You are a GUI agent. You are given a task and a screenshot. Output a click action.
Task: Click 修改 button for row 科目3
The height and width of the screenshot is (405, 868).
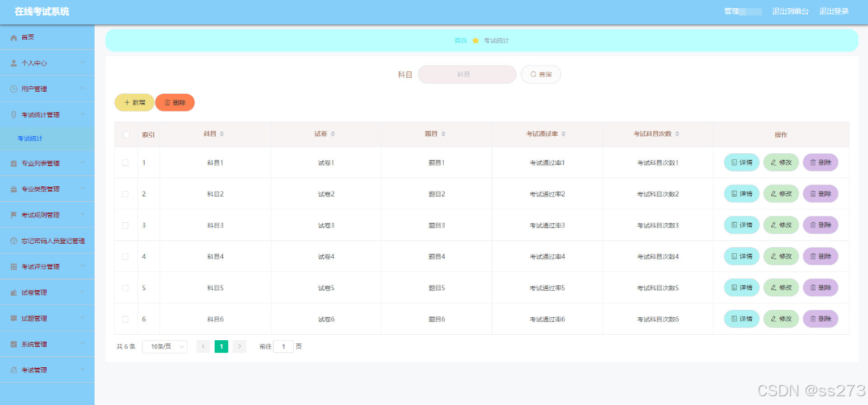(x=781, y=225)
